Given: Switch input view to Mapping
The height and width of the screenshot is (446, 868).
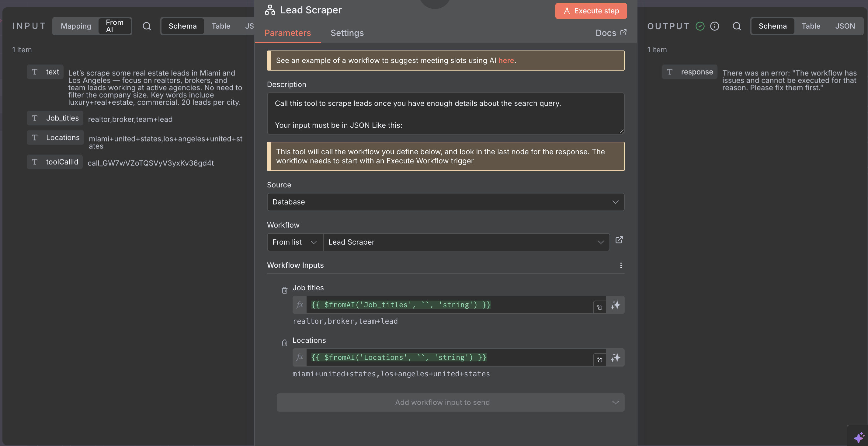Looking at the screenshot, I should point(76,26).
